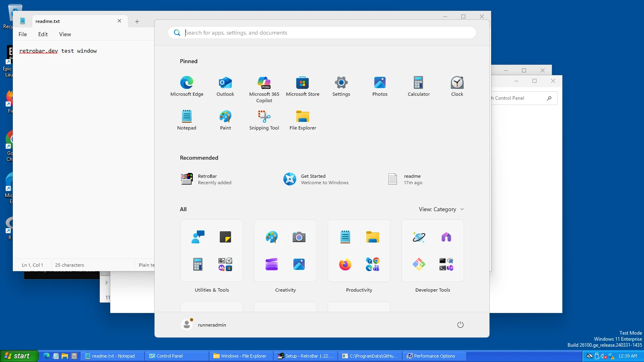Launch Outlook from pinned apps
The image size is (644, 362).
click(225, 86)
